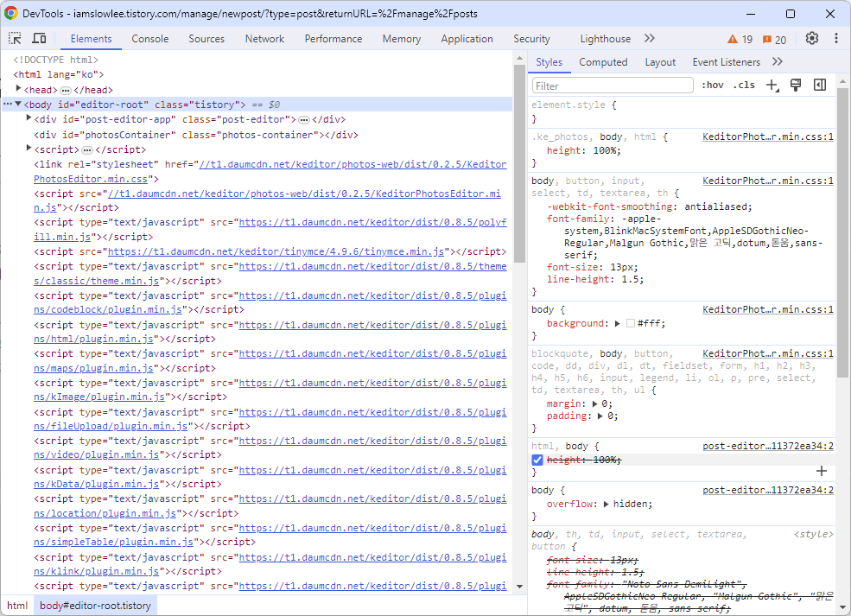This screenshot has height=616, width=851.
Task: Toggle .cls element classes panel
Action: [x=744, y=86]
